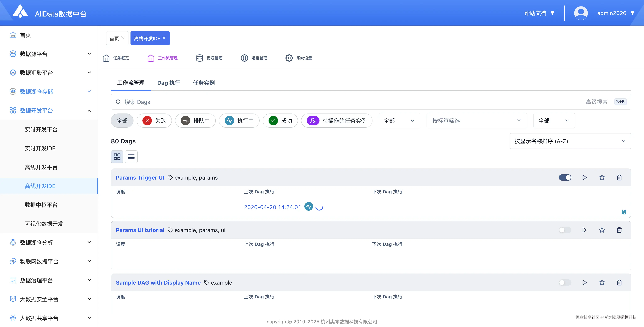Open resource management database icon
This screenshot has height=327, width=644.
[x=200, y=58]
